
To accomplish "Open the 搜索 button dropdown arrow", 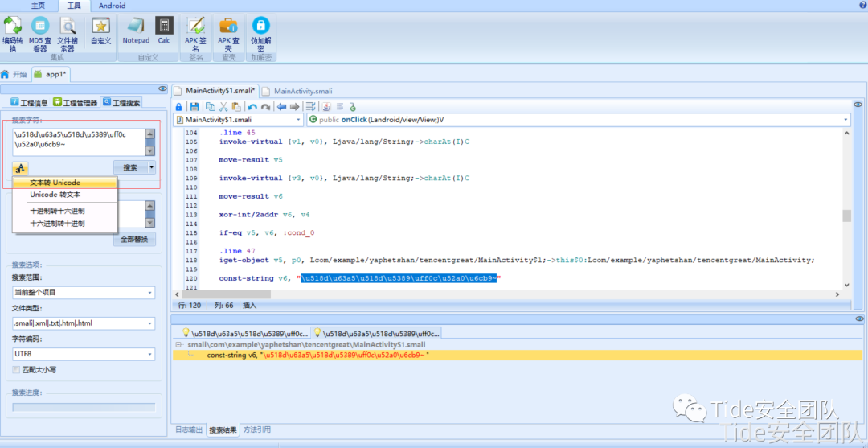I will click(152, 167).
